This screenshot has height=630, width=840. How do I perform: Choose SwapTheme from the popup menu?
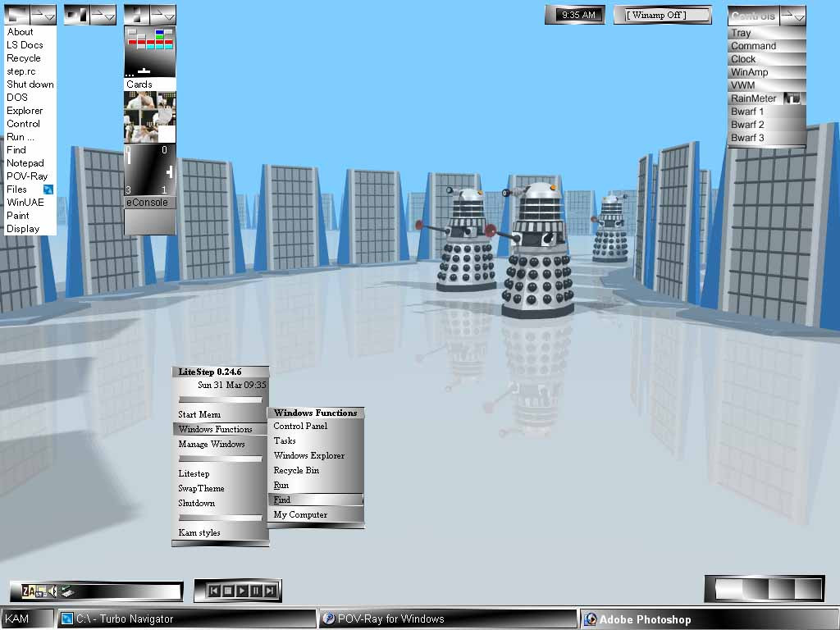(220, 488)
